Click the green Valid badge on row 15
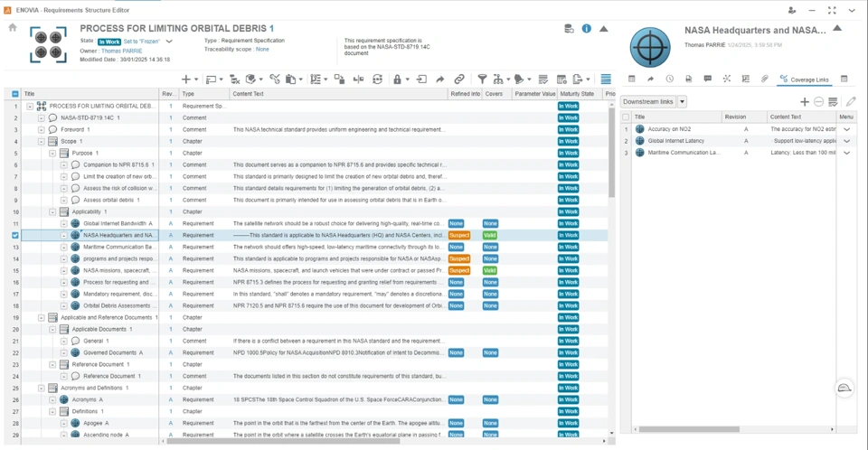The width and height of the screenshot is (868, 450). click(x=490, y=271)
